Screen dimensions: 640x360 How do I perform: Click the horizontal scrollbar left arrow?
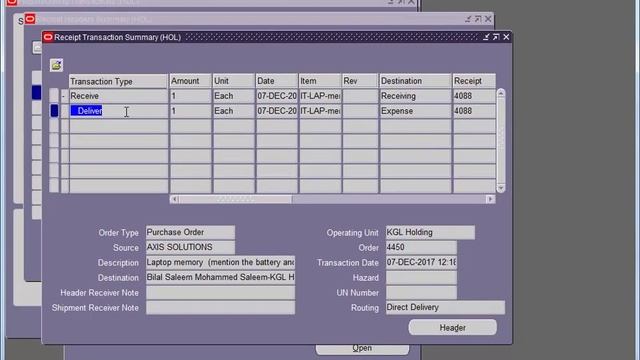tap(174, 199)
